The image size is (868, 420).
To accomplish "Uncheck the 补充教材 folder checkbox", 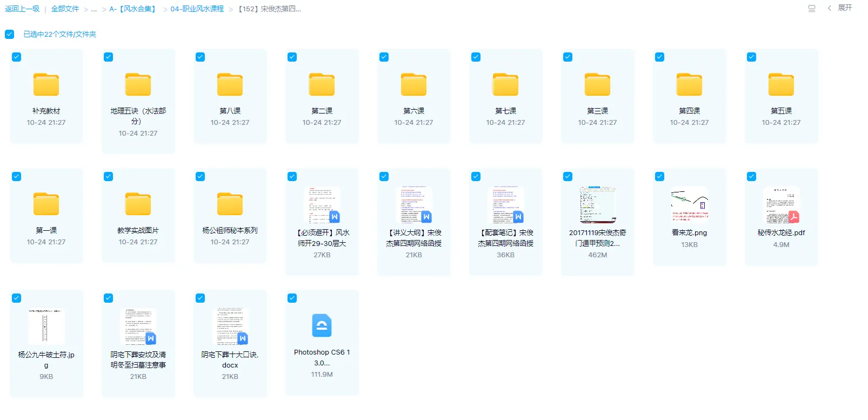I will 17,57.
